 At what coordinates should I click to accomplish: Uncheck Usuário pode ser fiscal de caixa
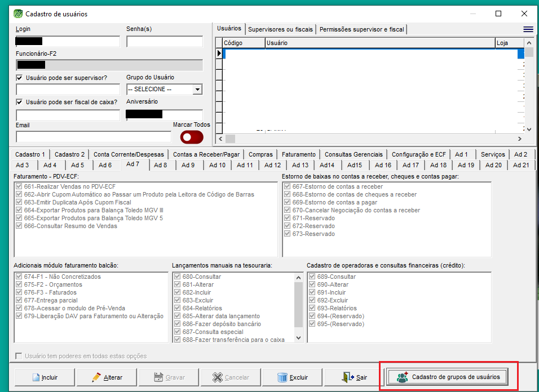(20, 102)
